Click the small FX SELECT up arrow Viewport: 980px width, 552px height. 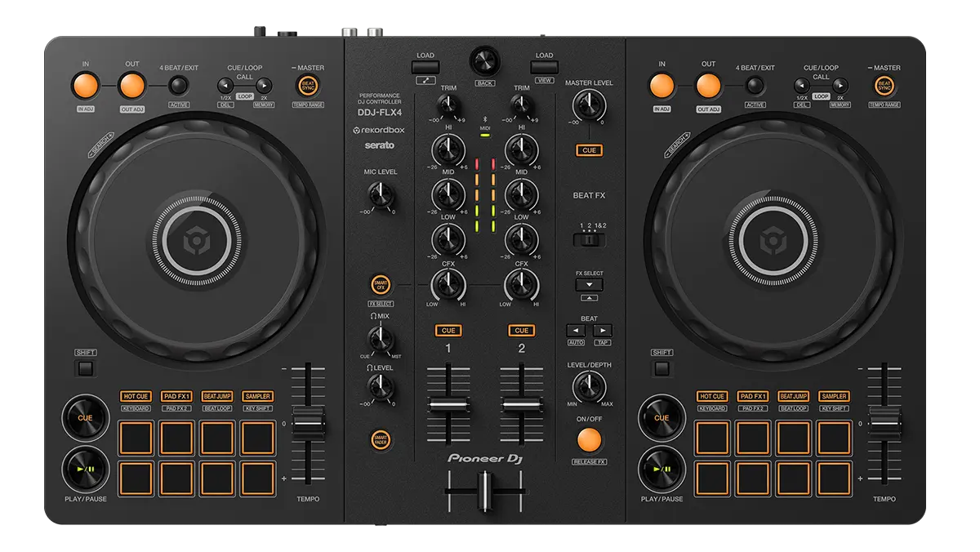point(589,299)
